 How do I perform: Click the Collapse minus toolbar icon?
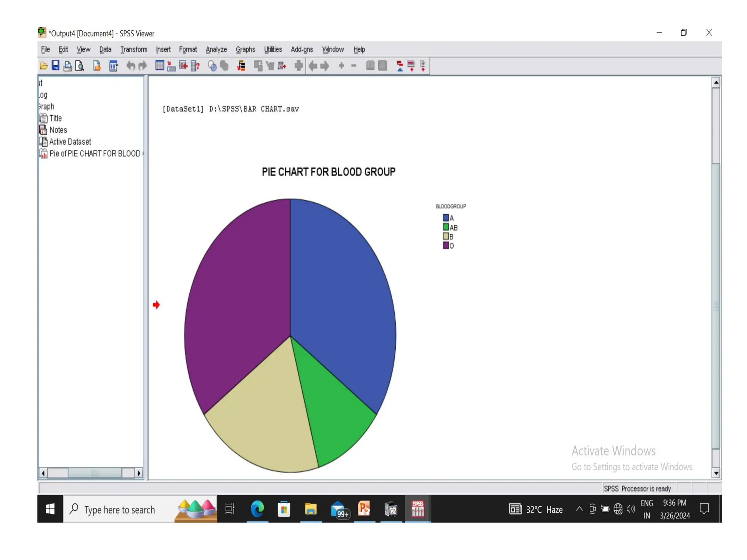point(353,66)
